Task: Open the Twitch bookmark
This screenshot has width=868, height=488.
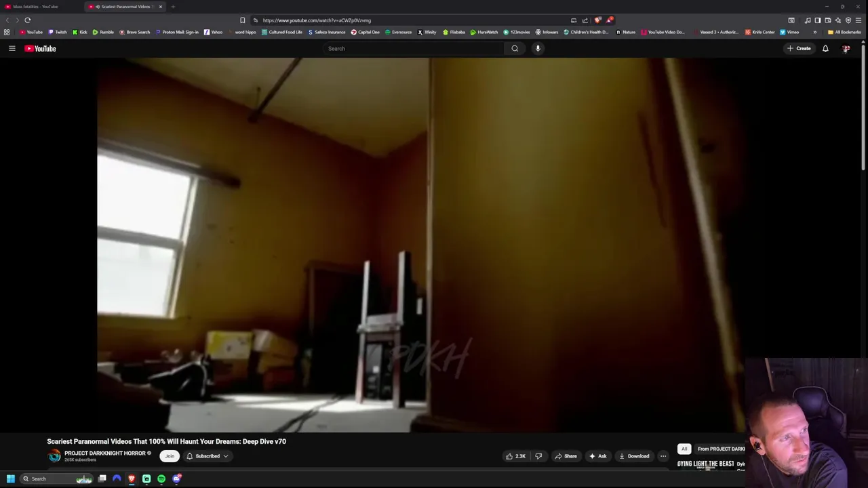Action: 58,32
